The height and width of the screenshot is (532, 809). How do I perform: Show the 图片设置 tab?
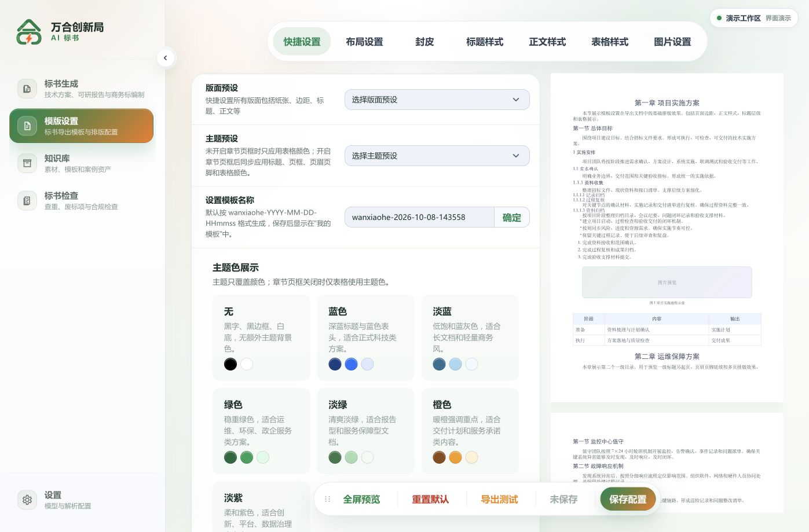(x=672, y=42)
